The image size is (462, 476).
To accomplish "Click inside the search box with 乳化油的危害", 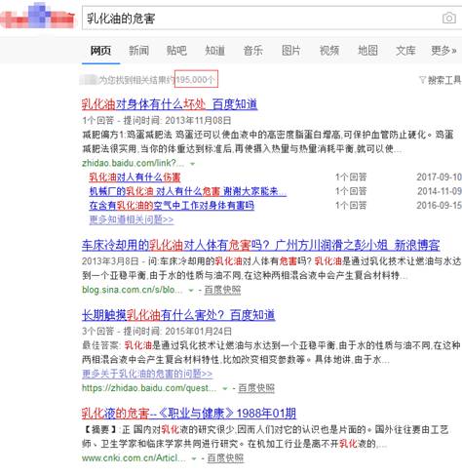I will coord(260,19).
